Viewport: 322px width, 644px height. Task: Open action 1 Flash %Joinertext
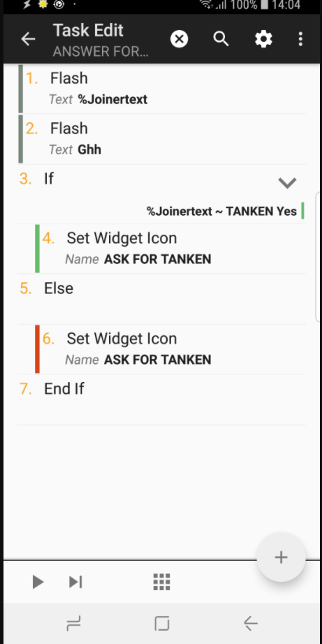click(x=162, y=89)
